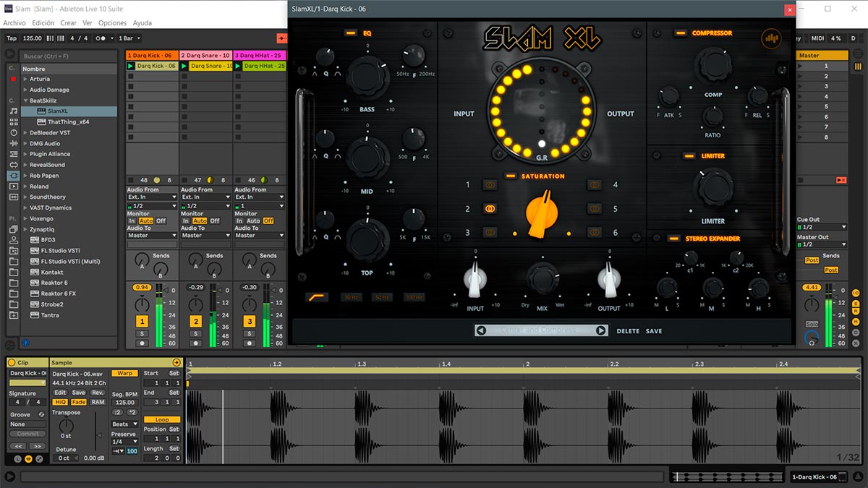This screenshot has width=868, height=488.
Task: Launch the Darq Snare clip
Action: (184, 66)
